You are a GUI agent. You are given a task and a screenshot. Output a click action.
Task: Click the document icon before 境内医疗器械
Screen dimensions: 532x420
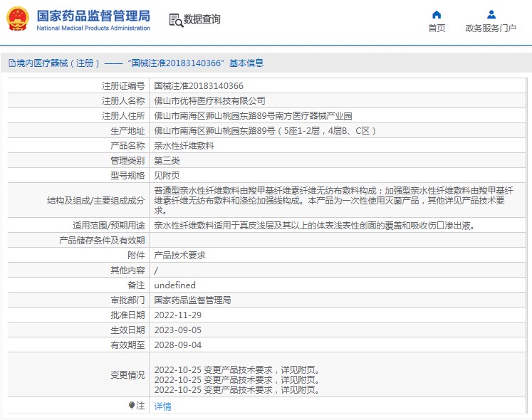(x=12, y=63)
